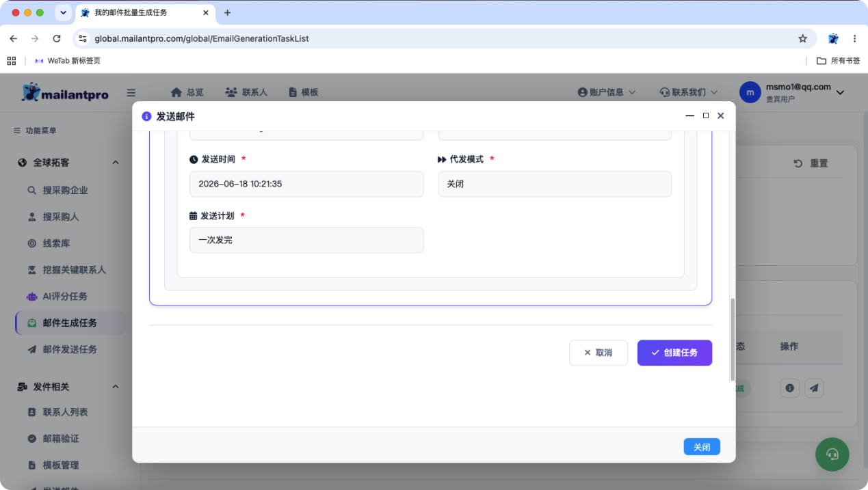Minimize the 发送邮件 dialog
Viewport: 868px width, 490px height.
click(690, 116)
